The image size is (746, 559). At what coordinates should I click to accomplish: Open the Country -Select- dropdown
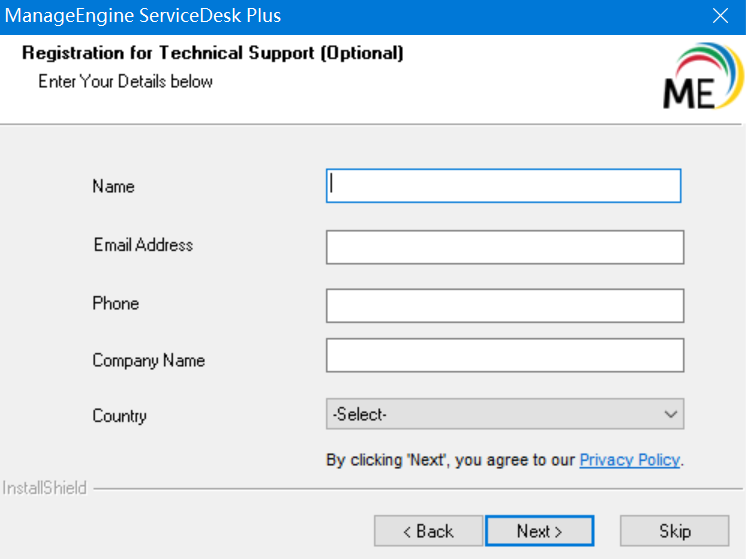coord(504,414)
